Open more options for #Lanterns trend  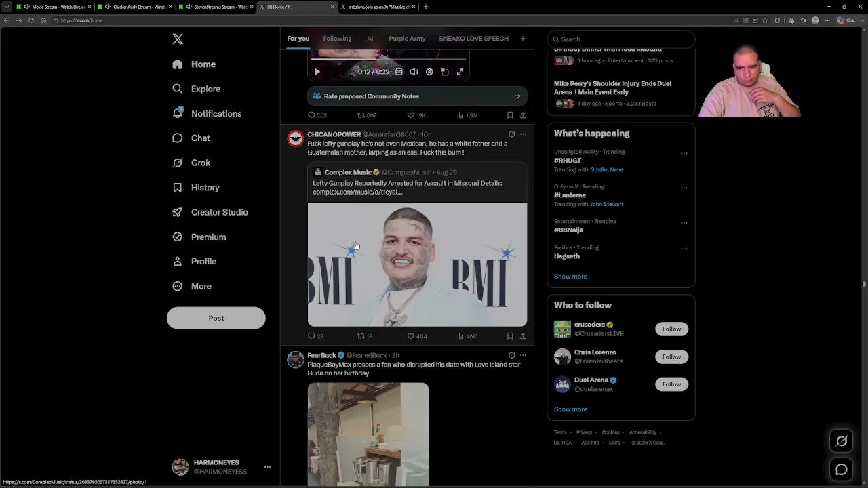tap(684, 188)
